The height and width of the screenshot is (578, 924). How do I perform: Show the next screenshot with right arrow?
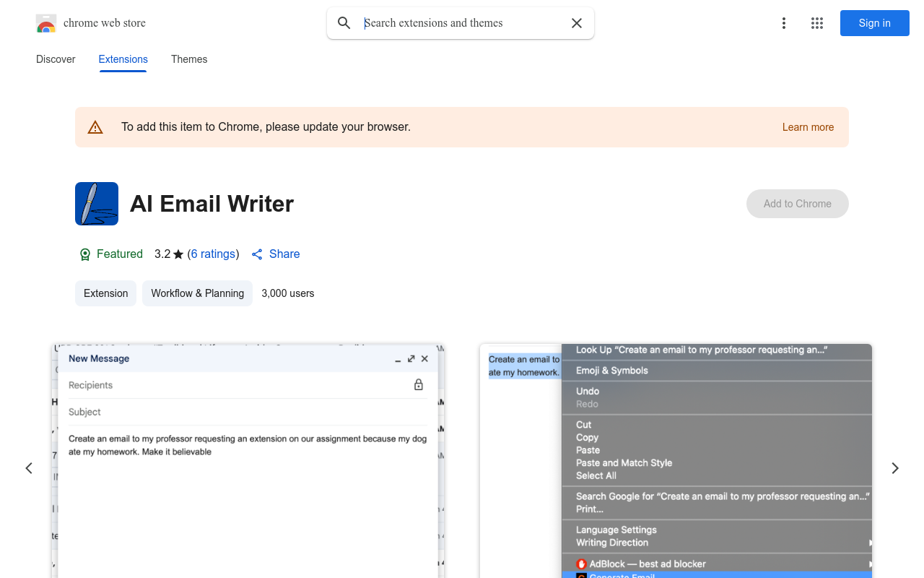(895, 468)
